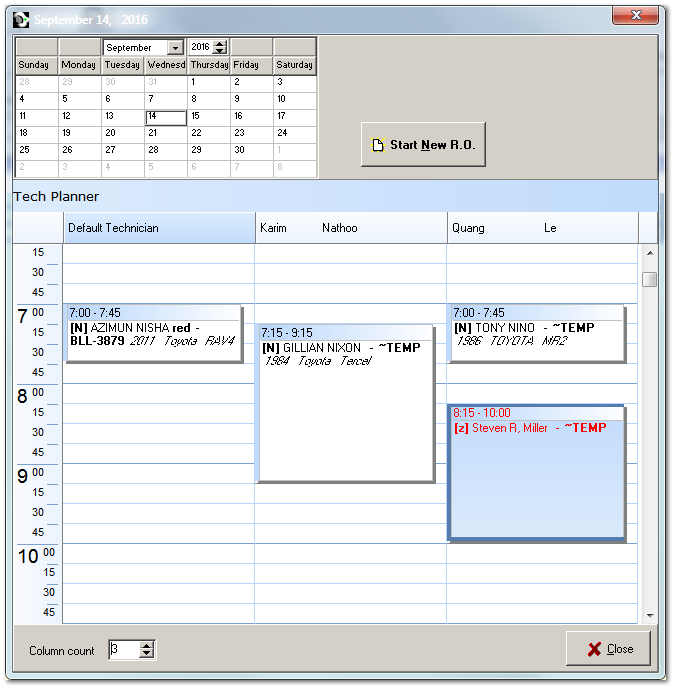
Task: Click the new document icon on Start New R.O.
Action: (x=377, y=145)
